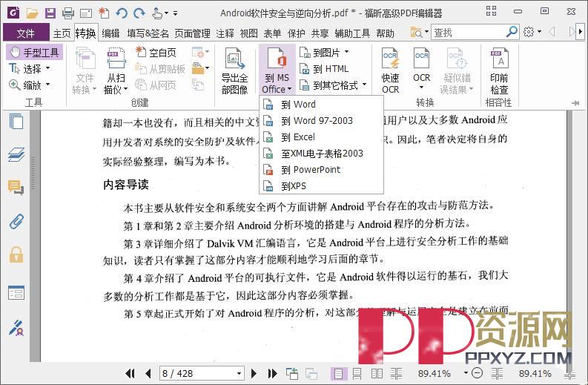Open 视图 view tab

point(248,33)
